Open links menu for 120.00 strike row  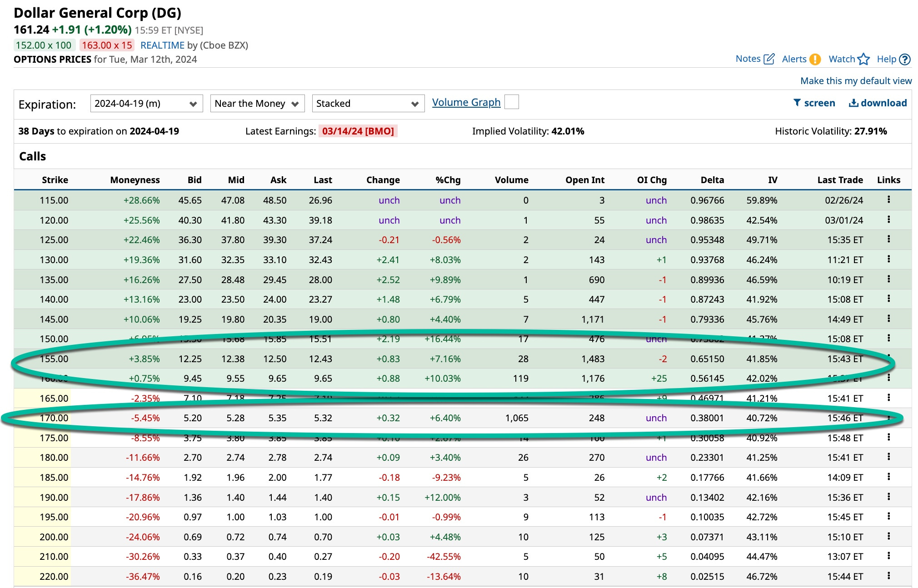(x=888, y=219)
